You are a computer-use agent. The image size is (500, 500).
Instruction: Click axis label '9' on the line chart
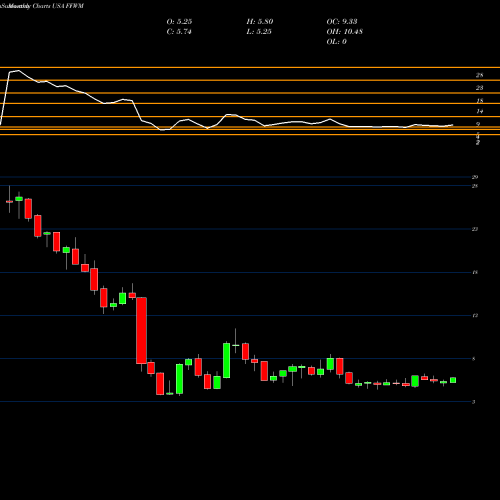[x=478, y=124]
